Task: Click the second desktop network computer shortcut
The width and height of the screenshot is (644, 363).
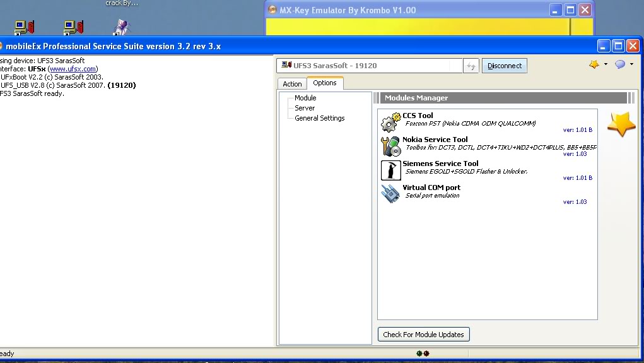Action: click(74, 28)
